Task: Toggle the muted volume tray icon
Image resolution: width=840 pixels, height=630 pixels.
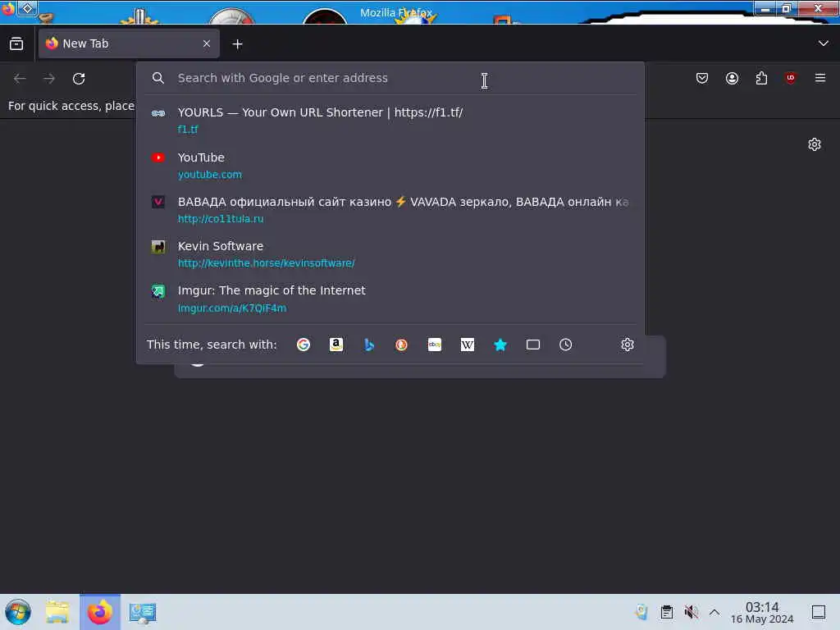Action: pyautogui.click(x=691, y=612)
